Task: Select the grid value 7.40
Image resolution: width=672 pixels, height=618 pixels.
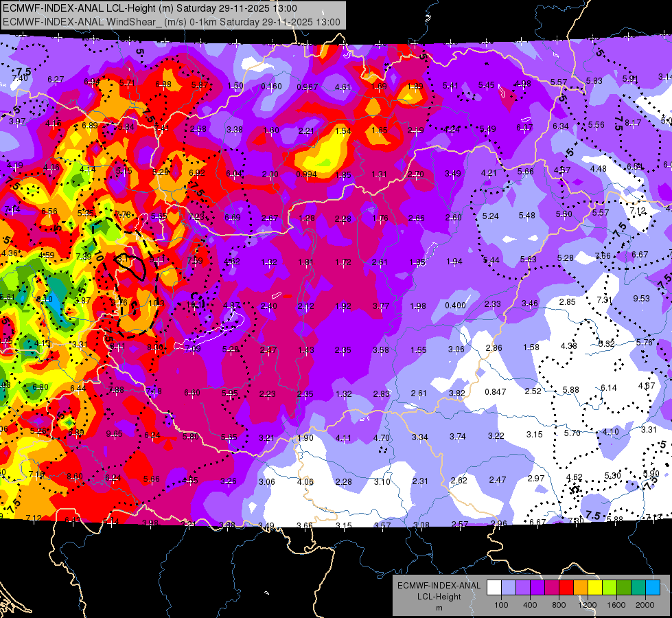Action: 20,78
